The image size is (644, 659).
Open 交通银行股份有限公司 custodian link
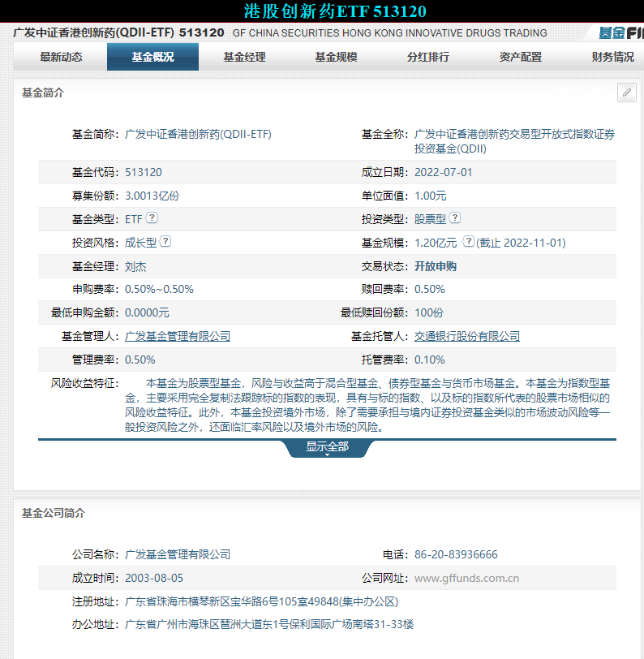pyautogui.click(x=467, y=336)
